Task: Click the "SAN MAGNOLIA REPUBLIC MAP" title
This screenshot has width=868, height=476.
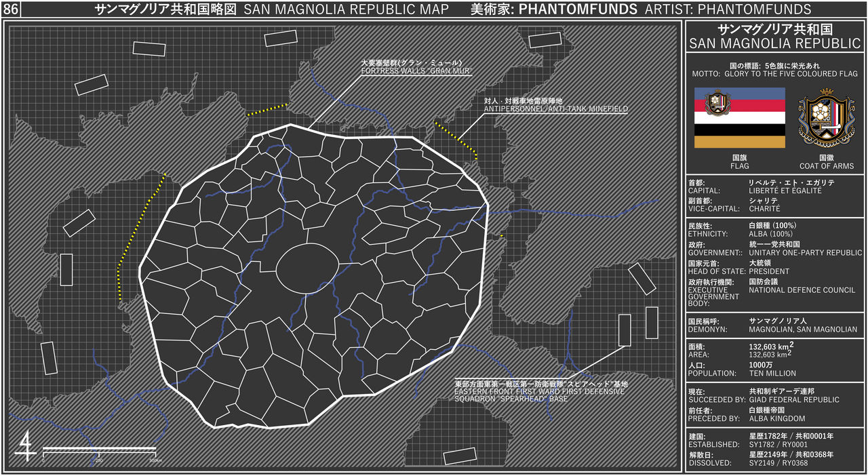Action: point(346,9)
